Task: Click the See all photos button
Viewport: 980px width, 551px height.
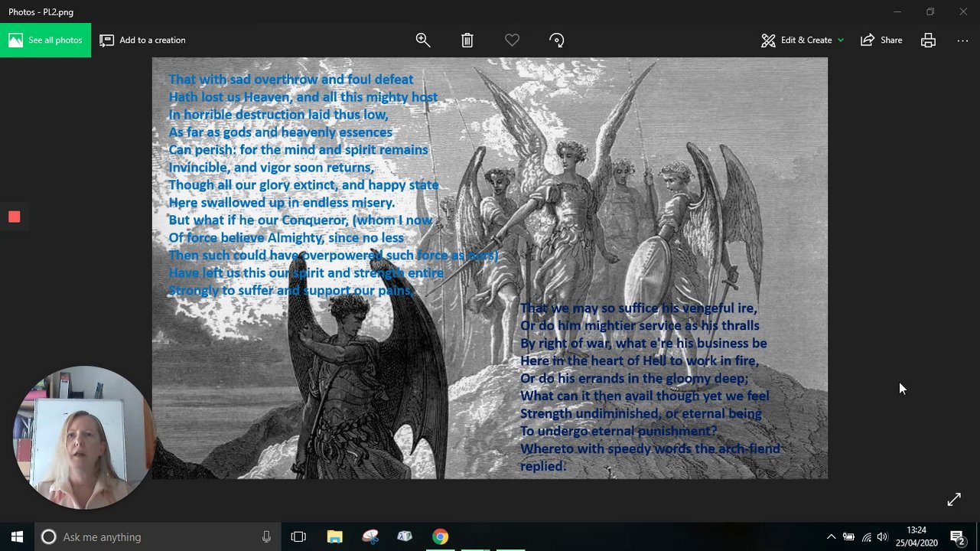Action: tap(45, 40)
